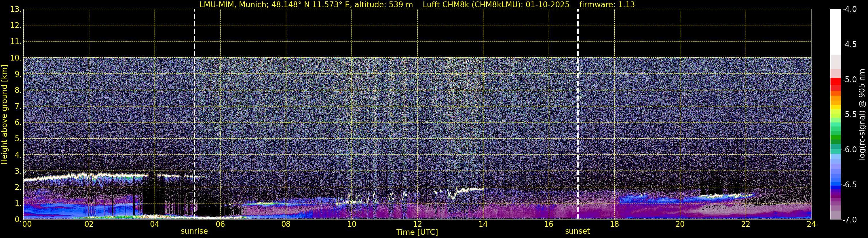Click the 'sunset' label below the time axis
This screenshot has width=868, height=238.
[578, 231]
